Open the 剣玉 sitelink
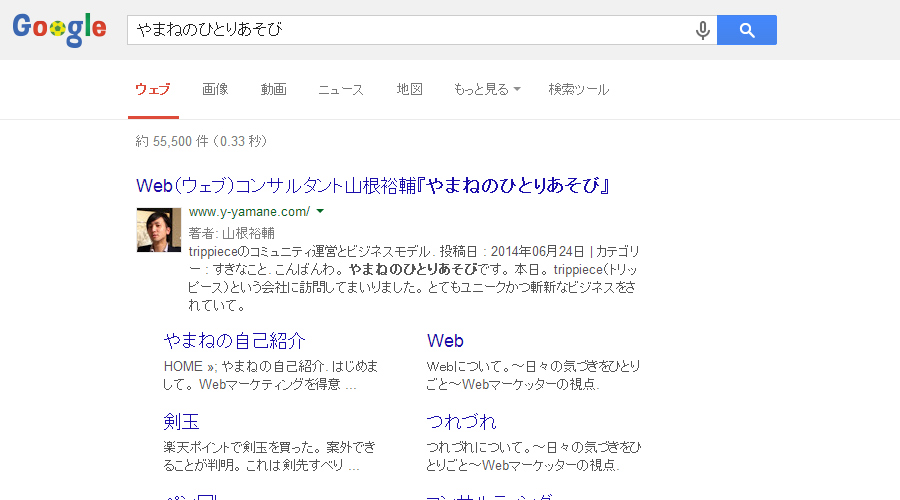The image size is (900, 500). click(181, 422)
